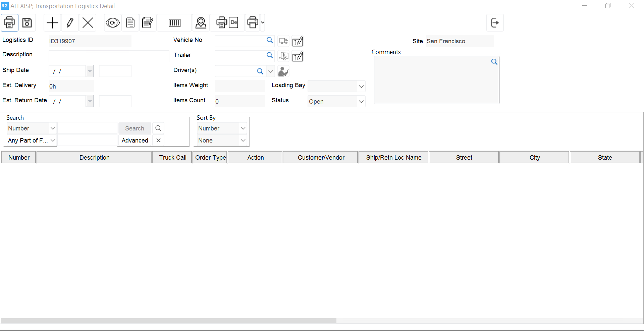Clear search with the small X button
The image size is (644, 331).
coord(158,141)
